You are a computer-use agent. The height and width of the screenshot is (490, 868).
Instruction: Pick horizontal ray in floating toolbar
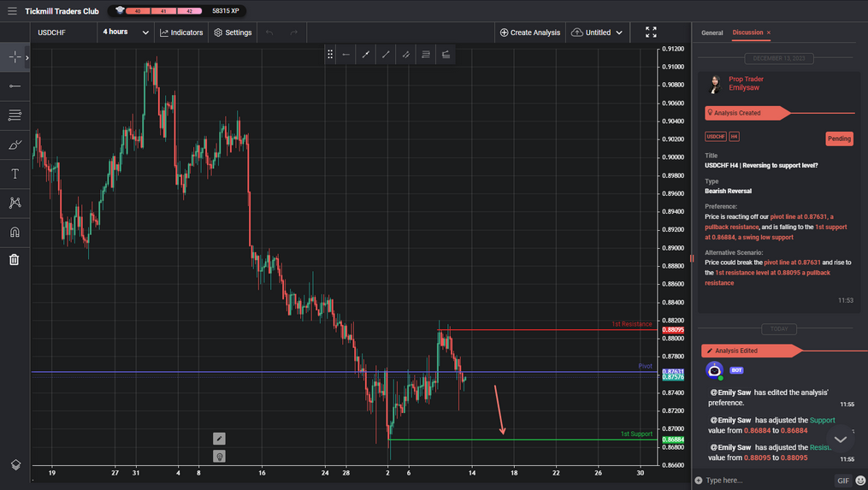pyautogui.click(x=346, y=54)
